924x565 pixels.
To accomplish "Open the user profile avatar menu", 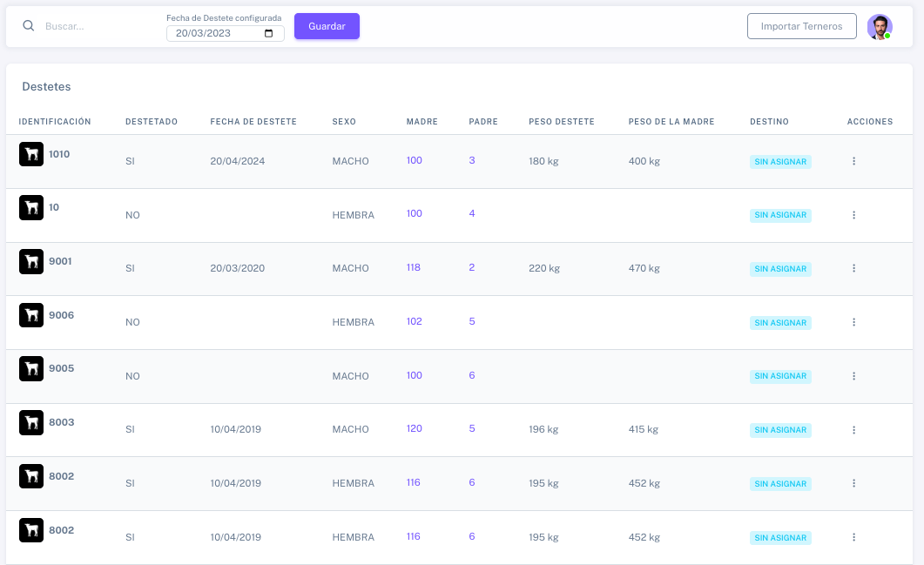I will click(x=880, y=26).
